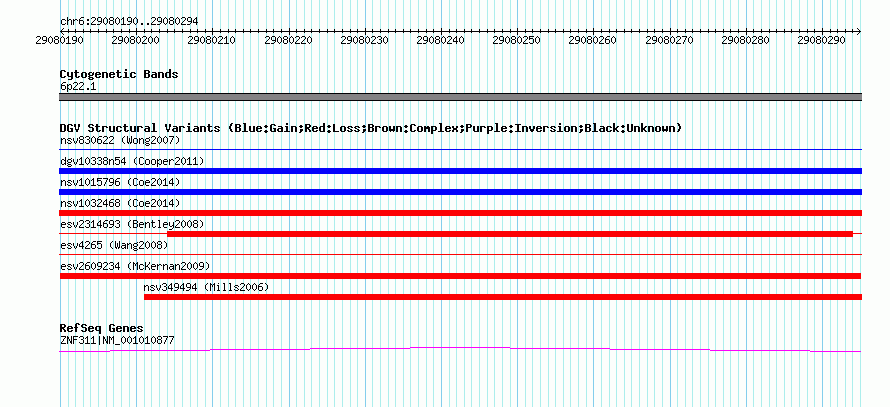
Task: Open variant esv4265 (Wang2008) label
Action: [x=114, y=245]
